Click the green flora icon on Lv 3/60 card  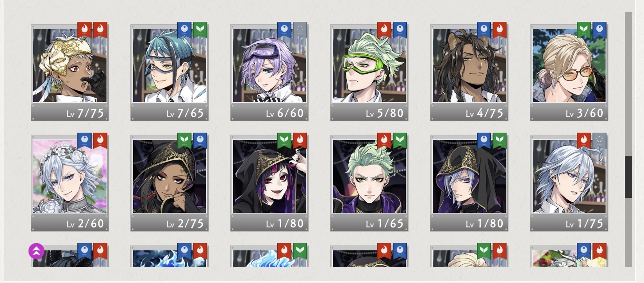pos(584,30)
